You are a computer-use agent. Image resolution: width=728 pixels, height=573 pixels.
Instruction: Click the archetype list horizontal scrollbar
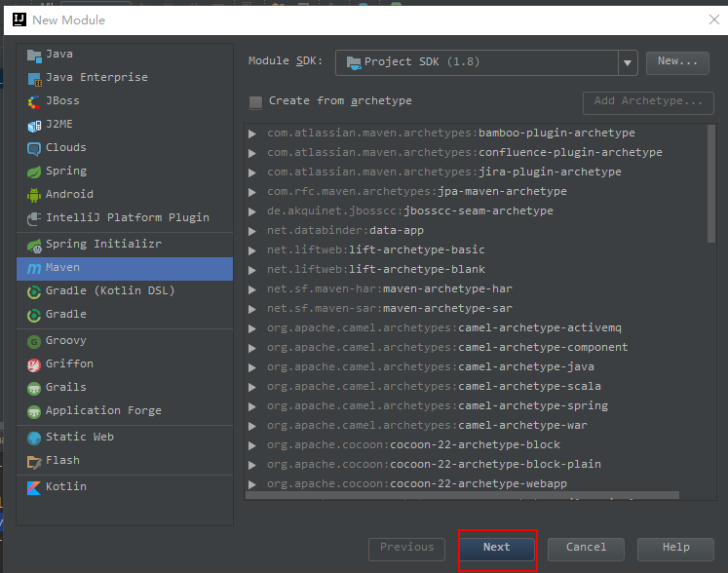(x=462, y=495)
